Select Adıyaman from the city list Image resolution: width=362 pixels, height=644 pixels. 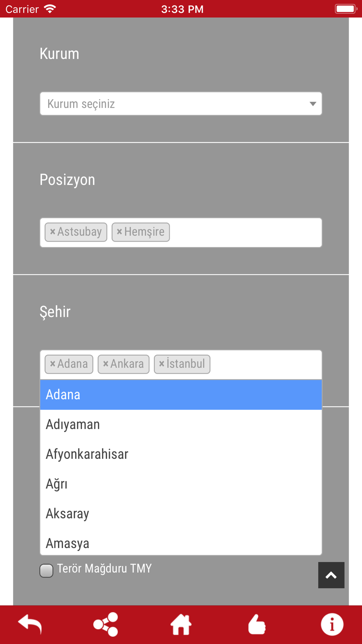click(x=181, y=425)
